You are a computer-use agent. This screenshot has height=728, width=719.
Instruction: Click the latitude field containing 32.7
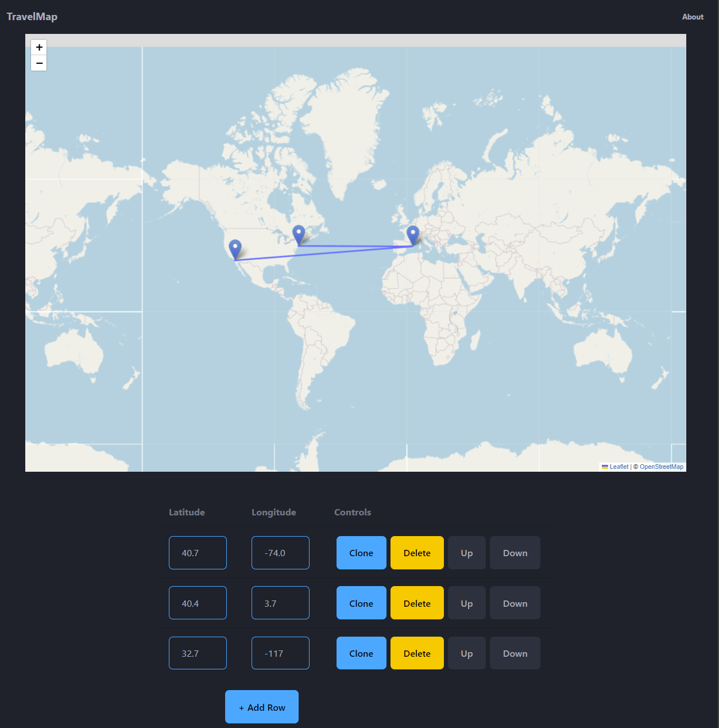[x=198, y=653]
